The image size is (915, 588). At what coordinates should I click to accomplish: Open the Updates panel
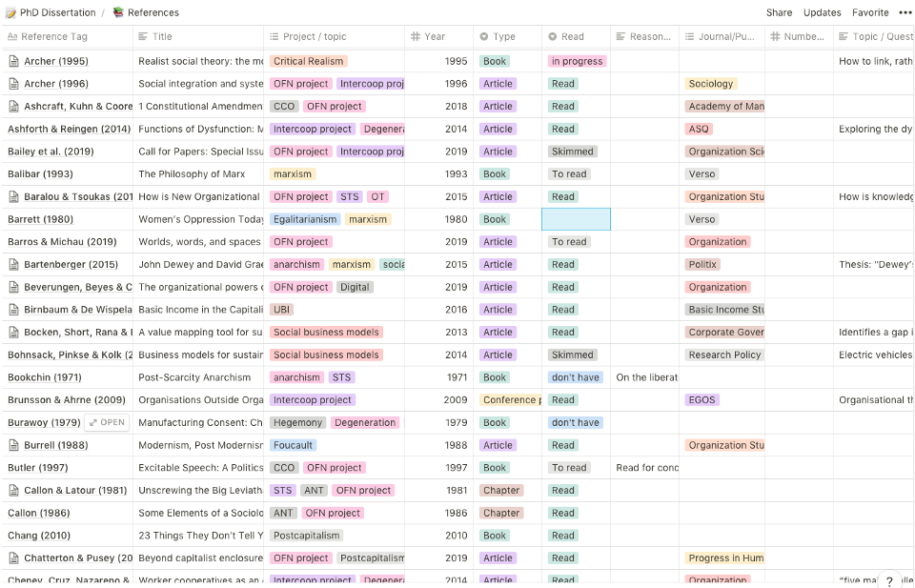point(822,12)
